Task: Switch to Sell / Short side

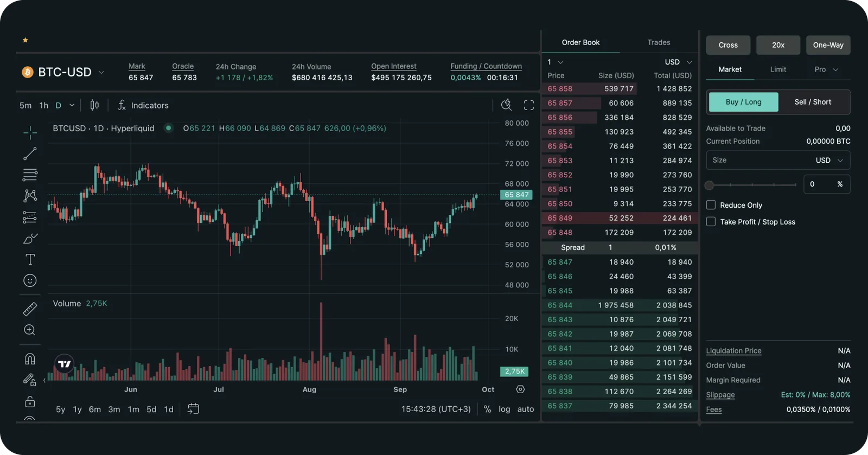Action: (813, 102)
